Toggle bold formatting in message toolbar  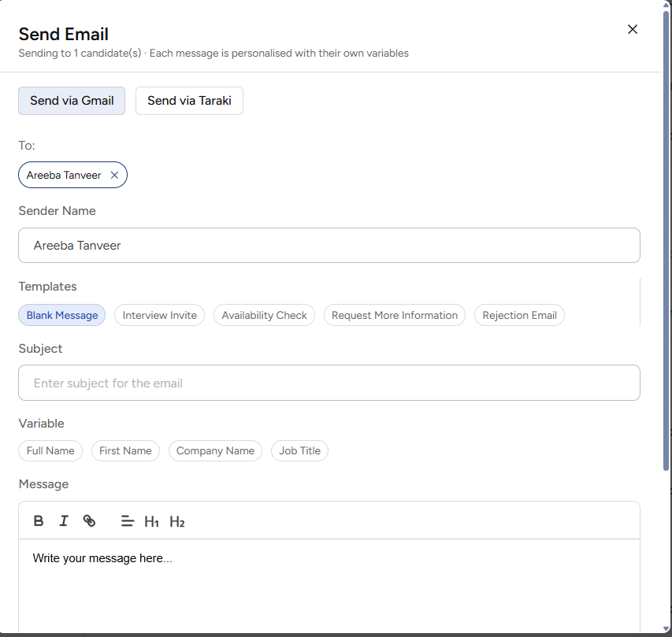[x=39, y=521]
